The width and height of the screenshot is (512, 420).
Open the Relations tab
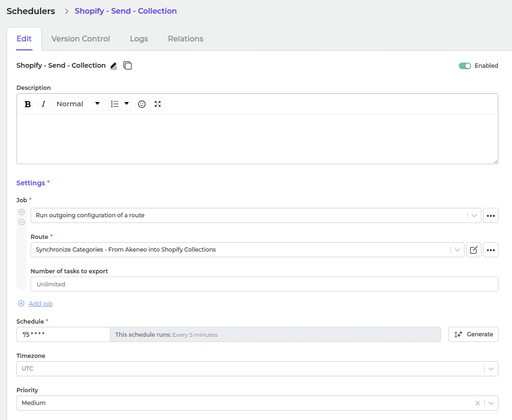coord(185,39)
